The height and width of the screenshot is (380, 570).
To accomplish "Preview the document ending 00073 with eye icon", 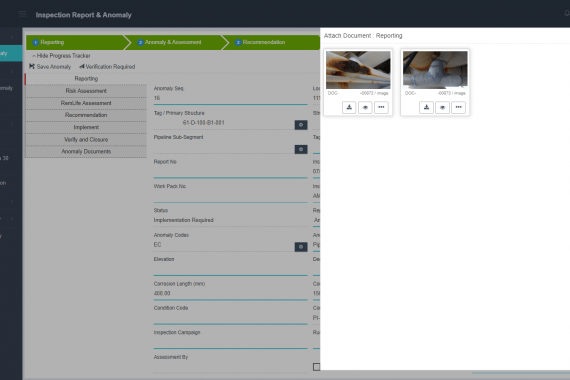I will [x=442, y=107].
